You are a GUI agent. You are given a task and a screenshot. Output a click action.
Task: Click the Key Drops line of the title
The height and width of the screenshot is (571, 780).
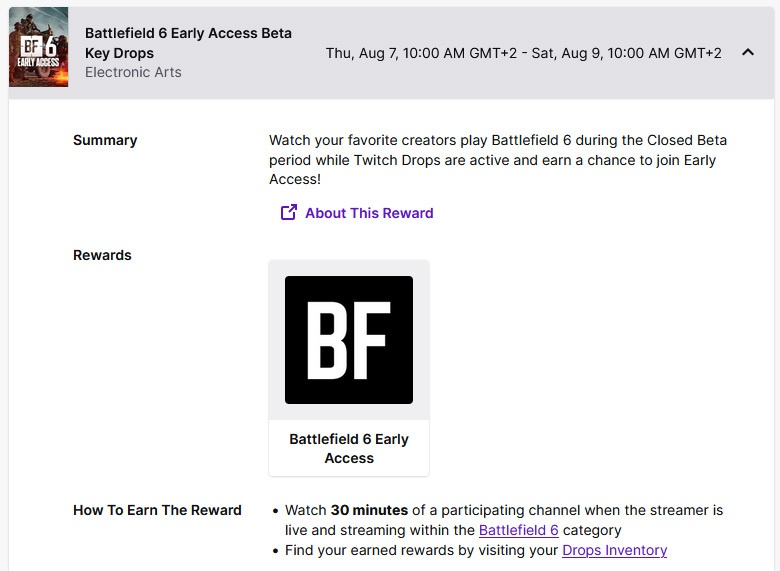(119, 53)
